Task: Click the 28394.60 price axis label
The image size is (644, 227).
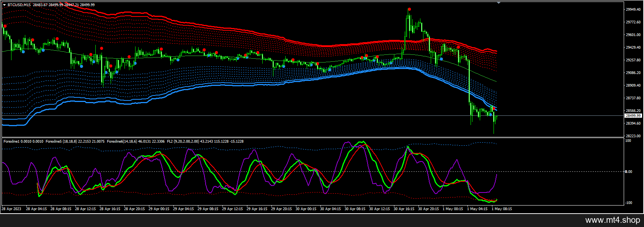Action: pos(633,123)
